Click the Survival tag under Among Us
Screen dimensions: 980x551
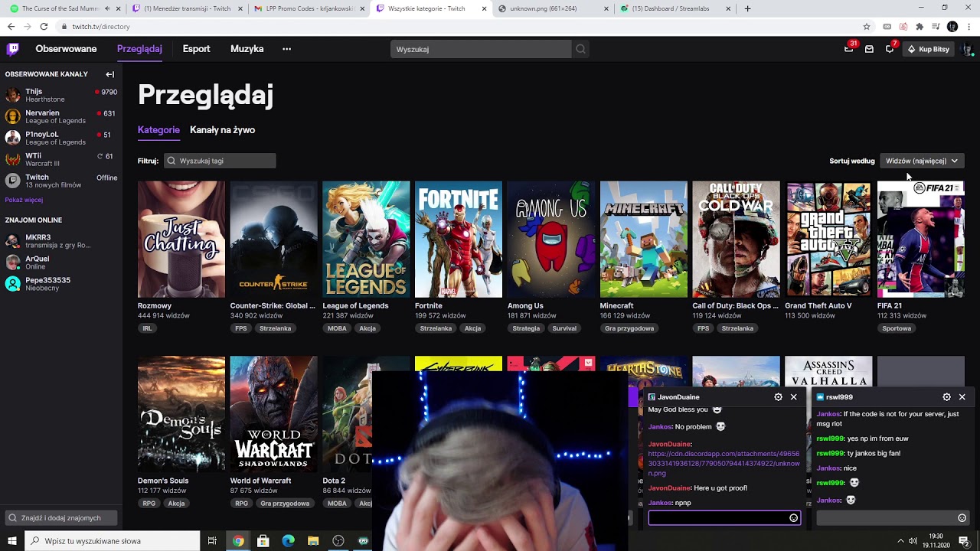click(x=564, y=328)
